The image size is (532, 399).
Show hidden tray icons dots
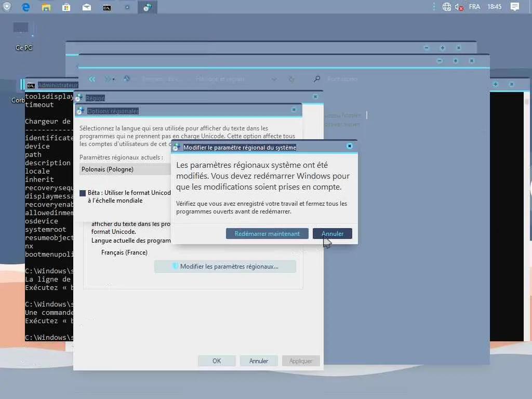(434, 6)
